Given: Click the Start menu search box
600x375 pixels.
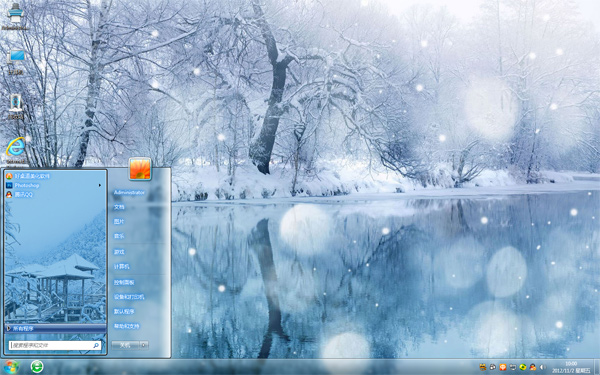Looking at the screenshot, I should [55, 345].
